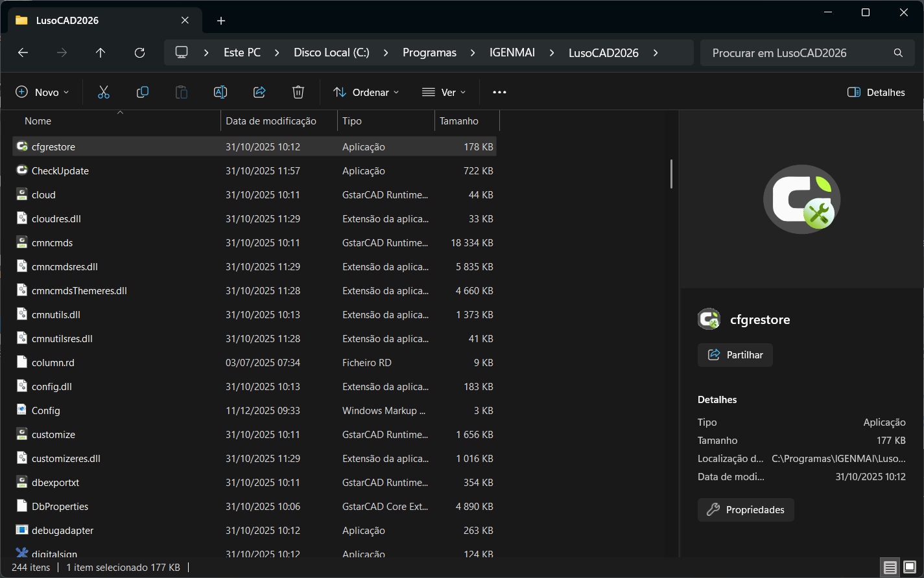Navigate to IGENMAI breadcrumb
Image resolution: width=924 pixels, height=578 pixels.
(x=512, y=52)
